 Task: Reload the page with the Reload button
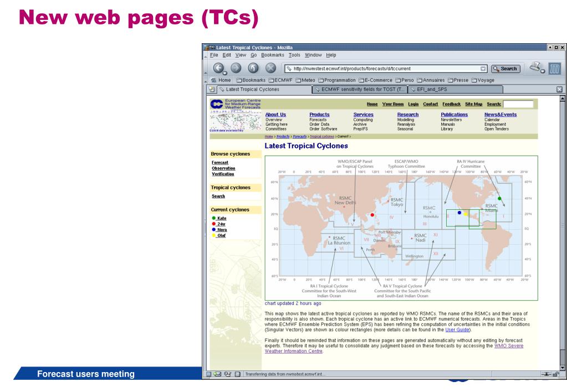(x=253, y=68)
